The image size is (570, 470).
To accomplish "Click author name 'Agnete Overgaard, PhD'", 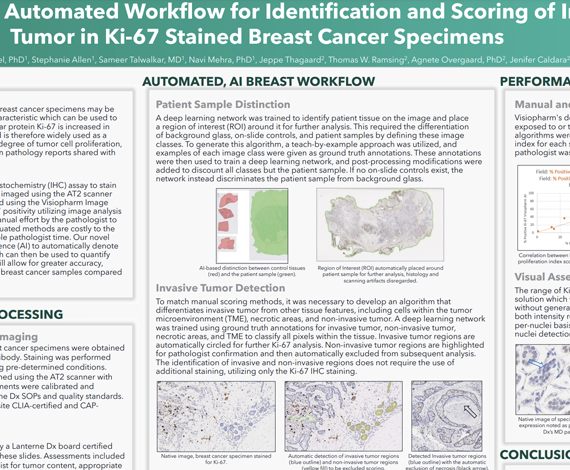I will point(458,60).
